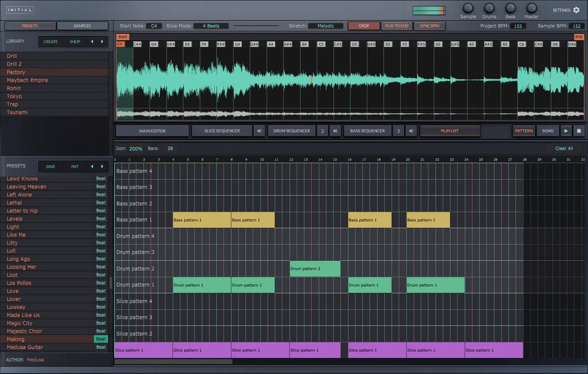
Task: Enable the CROP toggle
Action: click(364, 25)
